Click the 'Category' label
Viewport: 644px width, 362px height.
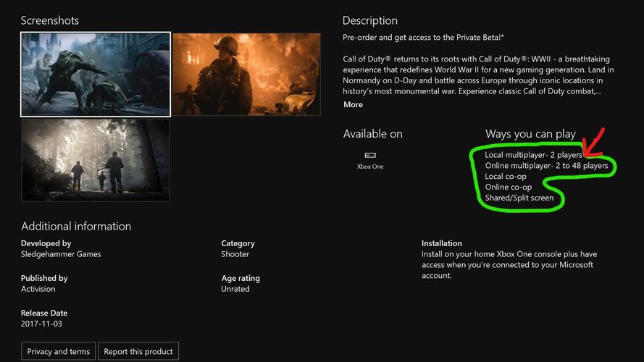tap(238, 243)
